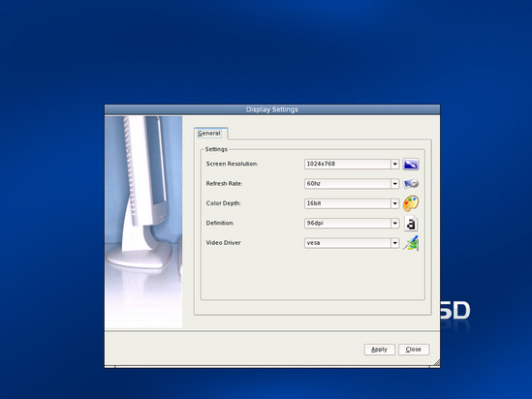
Task: Open the Screen Resolution dropdown arrow
Action: [x=395, y=164]
